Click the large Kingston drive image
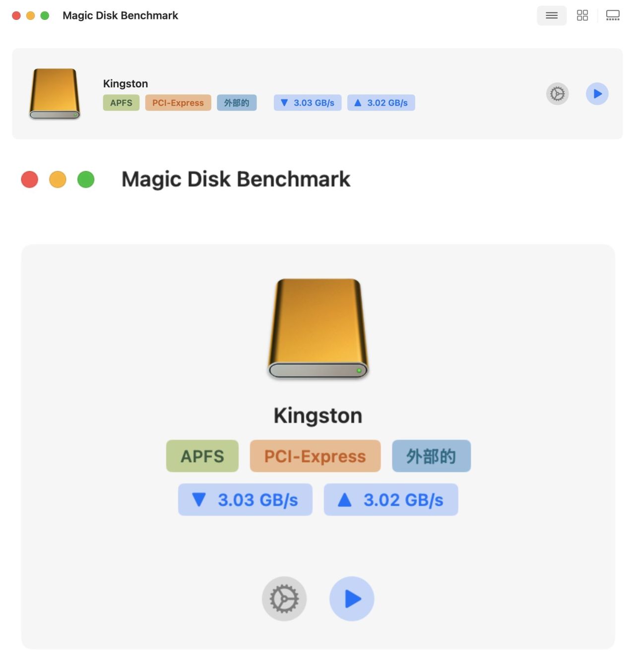 318,328
